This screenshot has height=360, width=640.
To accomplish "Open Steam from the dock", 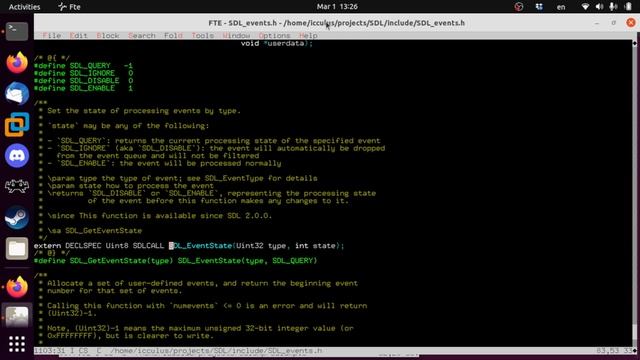I will pos(17,218).
